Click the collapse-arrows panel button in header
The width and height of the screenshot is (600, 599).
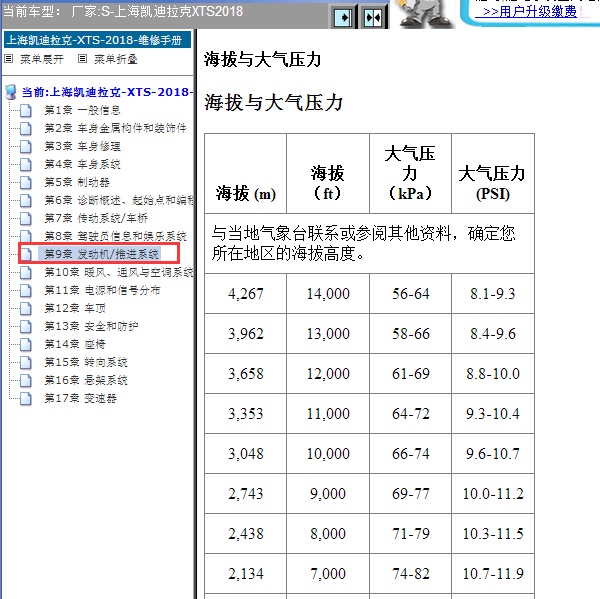coord(373,18)
